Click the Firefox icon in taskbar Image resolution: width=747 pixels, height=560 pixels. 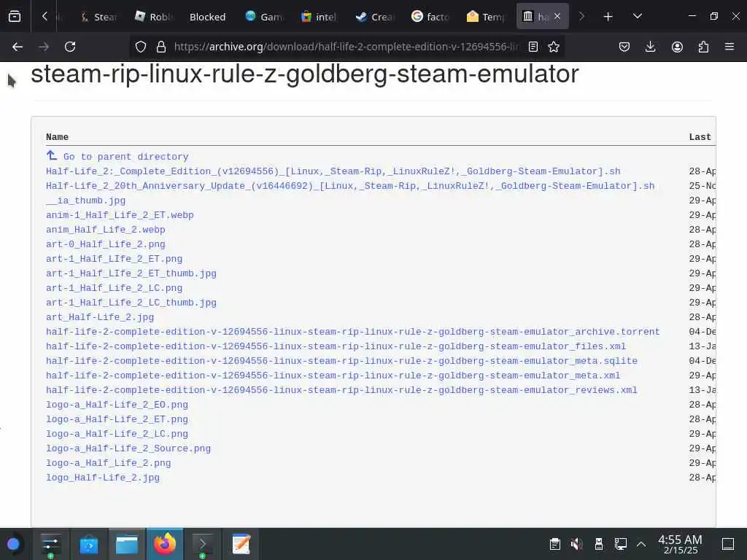click(165, 544)
